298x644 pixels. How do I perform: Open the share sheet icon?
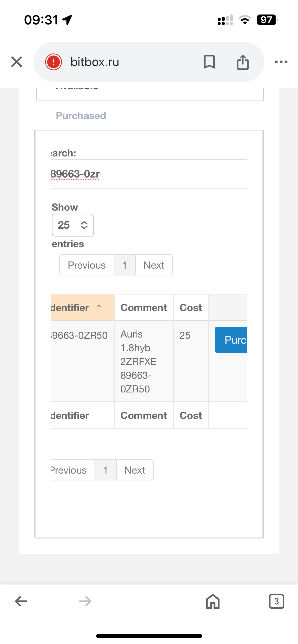(x=242, y=62)
